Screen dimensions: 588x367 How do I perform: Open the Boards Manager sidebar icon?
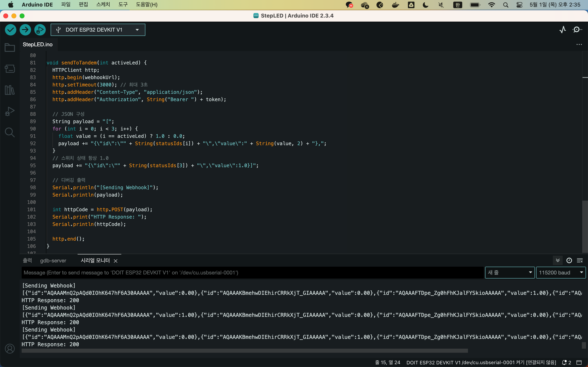coord(10,69)
